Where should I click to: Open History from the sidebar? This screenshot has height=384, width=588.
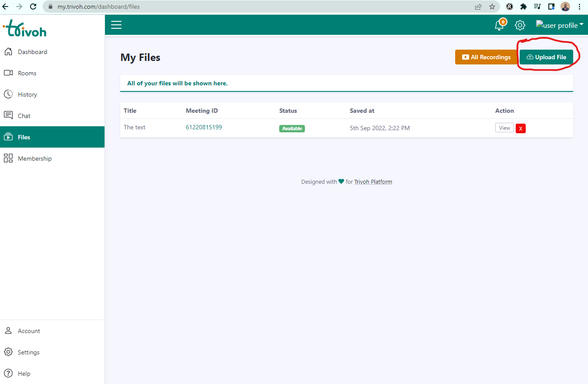click(x=27, y=94)
